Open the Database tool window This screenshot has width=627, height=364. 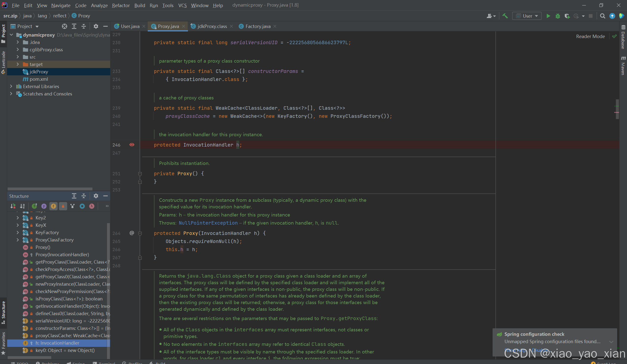623,37
